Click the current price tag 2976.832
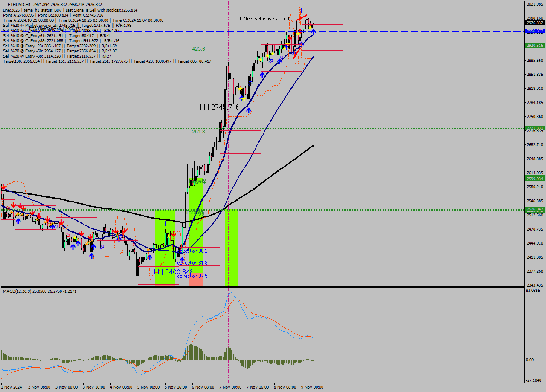This screenshot has width=546, height=392. point(534,23)
